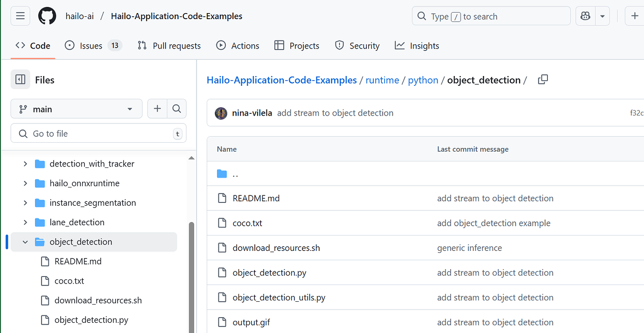Open download_resources.sh in the file list

pos(276,248)
